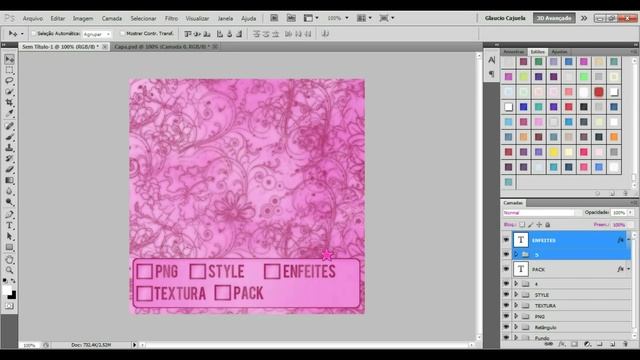Open the Filtro menu

click(x=171, y=18)
